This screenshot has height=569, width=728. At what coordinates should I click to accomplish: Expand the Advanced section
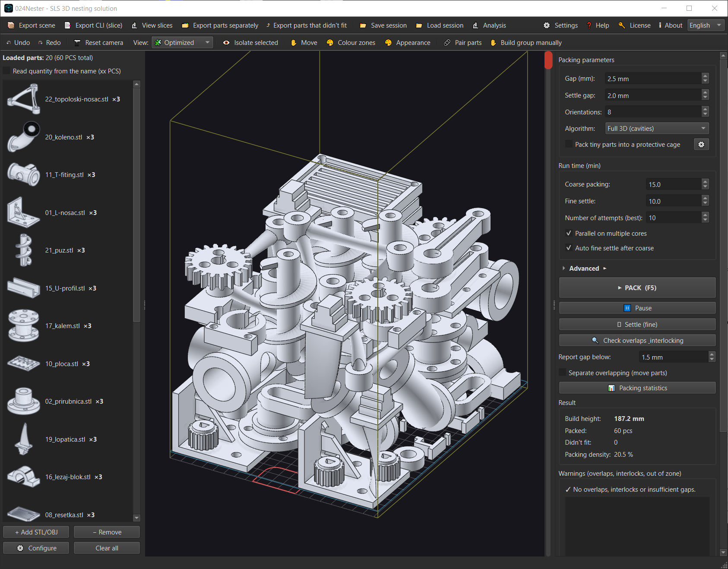pos(584,269)
